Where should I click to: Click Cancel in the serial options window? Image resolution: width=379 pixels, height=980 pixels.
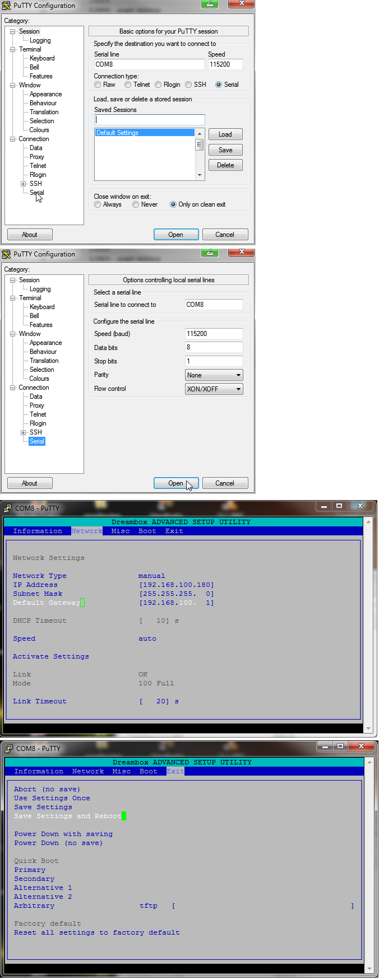225,483
